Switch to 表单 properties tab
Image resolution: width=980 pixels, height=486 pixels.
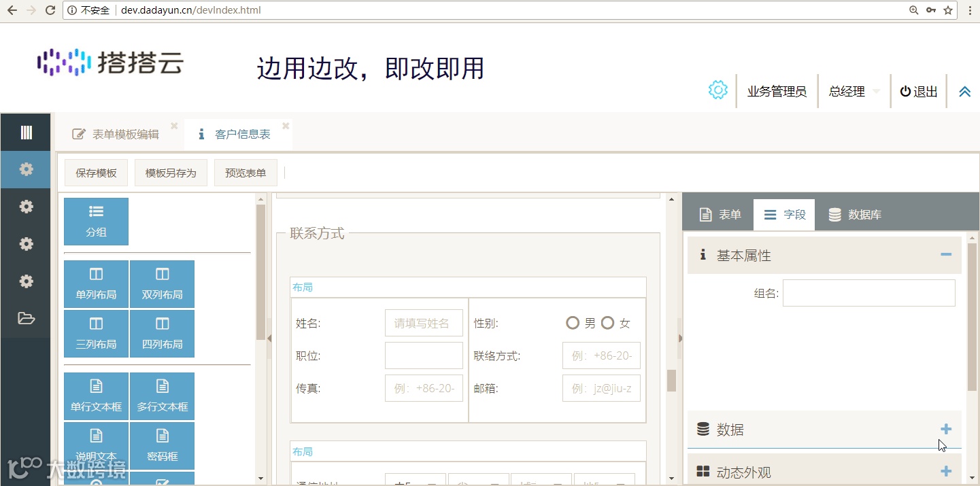click(x=720, y=215)
